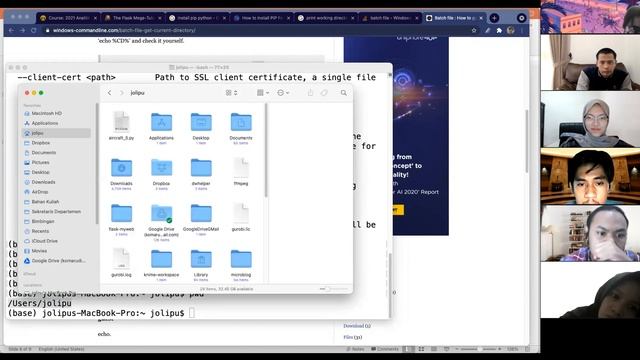The image size is (640, 360).
Task: Select the gurobi.lic file icon
Action: (x=241, y=213)
